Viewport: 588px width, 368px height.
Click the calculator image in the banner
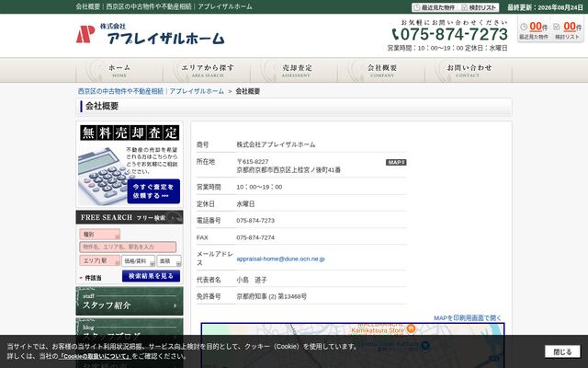pyautogui.click(x=102, y=176)
